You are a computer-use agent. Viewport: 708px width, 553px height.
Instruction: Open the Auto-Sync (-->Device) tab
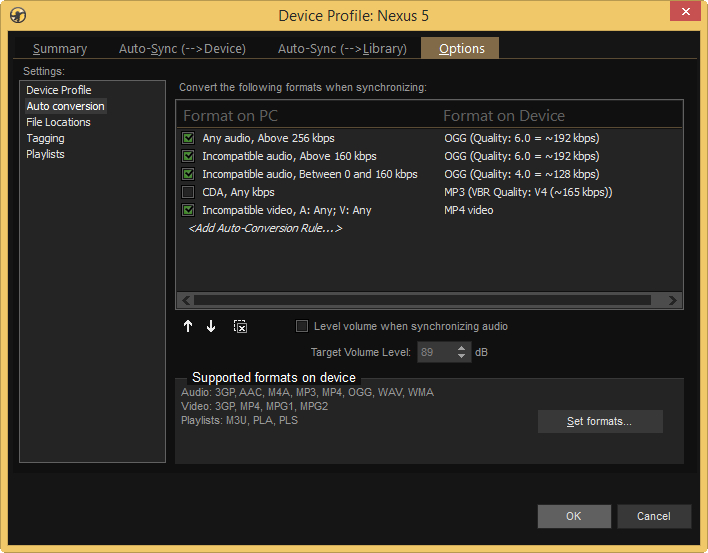click(x=182, y=49)
